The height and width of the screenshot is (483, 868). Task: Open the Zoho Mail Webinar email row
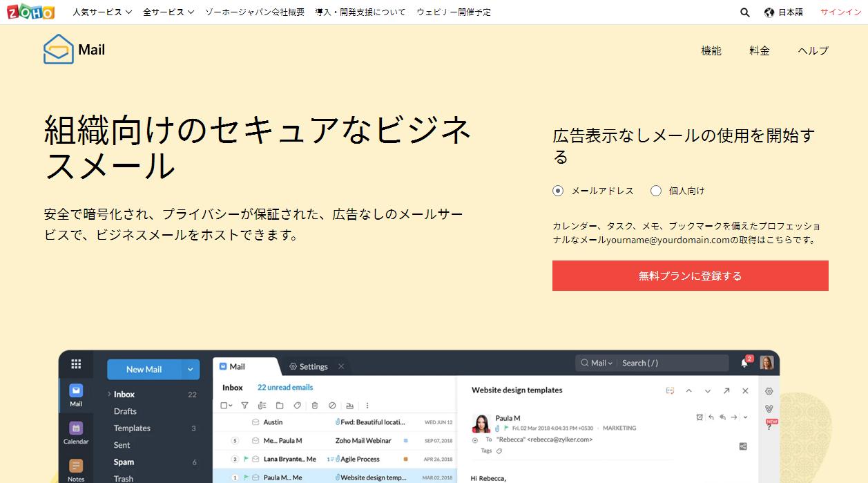click(x=334, y=441)
